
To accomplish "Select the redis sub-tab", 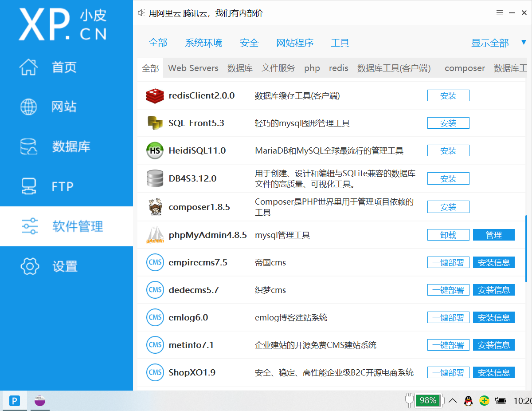I will (x=339, y=68).
